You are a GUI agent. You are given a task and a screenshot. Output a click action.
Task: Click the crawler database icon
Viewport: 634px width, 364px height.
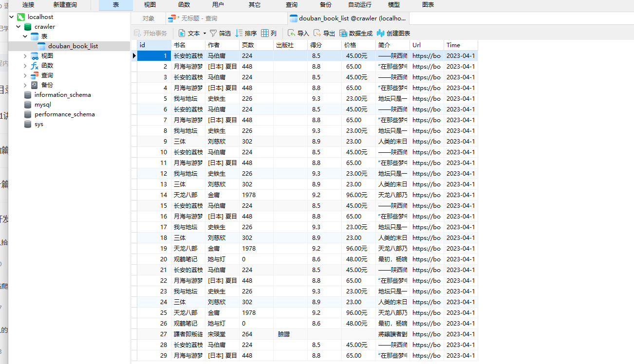[28, 27]
